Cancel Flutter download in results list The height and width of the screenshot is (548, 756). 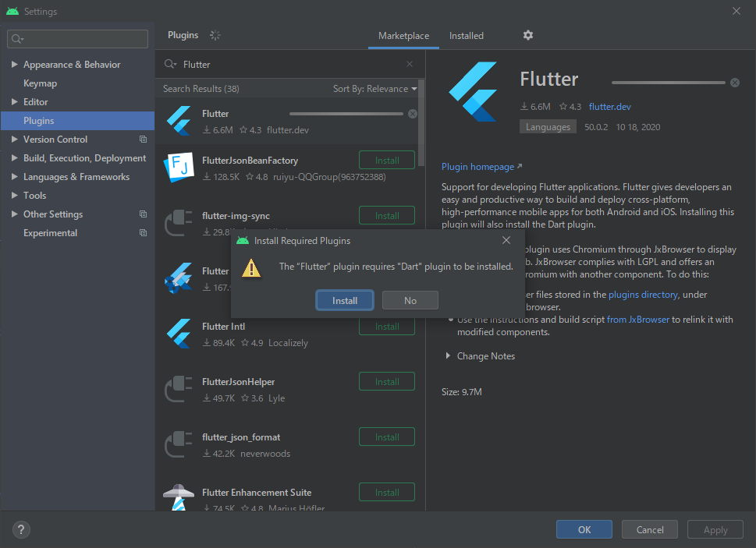pyautogui.click(x=413, y=114)
